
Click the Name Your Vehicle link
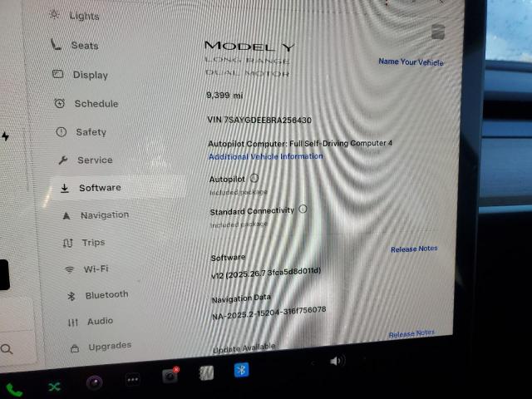[411, 62]
